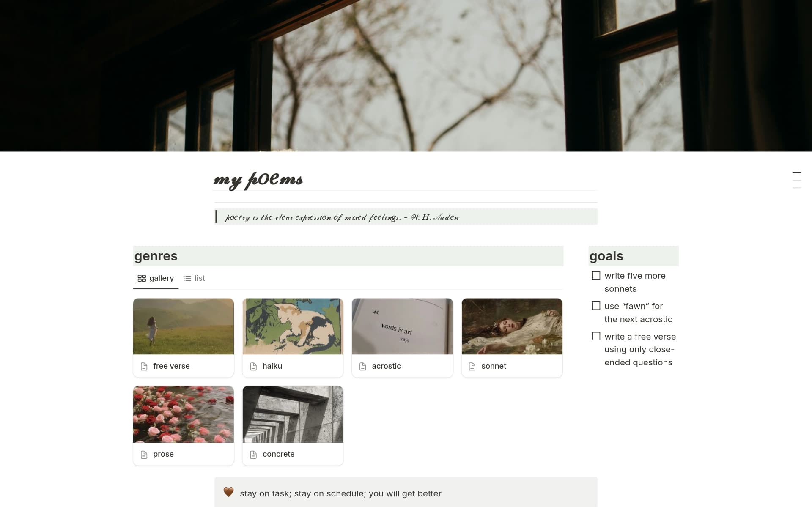The height and width of the screenshot is (507, 812).
Task: Tick the free verse close-ended questions goal
Action: point(596,336)
